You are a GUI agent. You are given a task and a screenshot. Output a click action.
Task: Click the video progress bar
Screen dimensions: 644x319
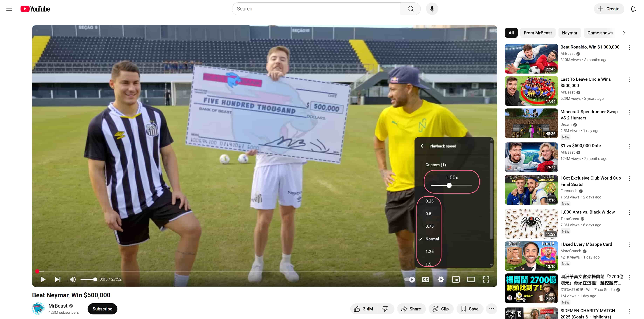tap(265, 271)
